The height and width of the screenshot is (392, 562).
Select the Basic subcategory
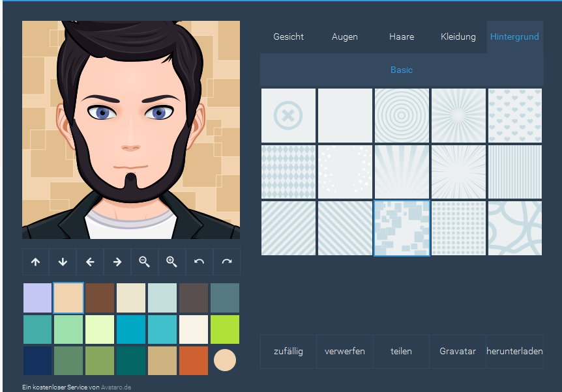[x=402, y=70]
